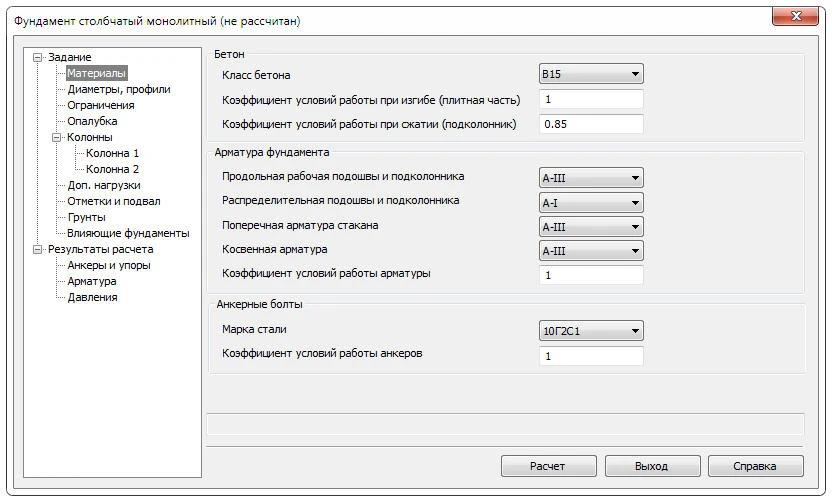Select Диаметры, профили in the tree
This screenshot has height=501, width=832.
click(x=118, y=89)
